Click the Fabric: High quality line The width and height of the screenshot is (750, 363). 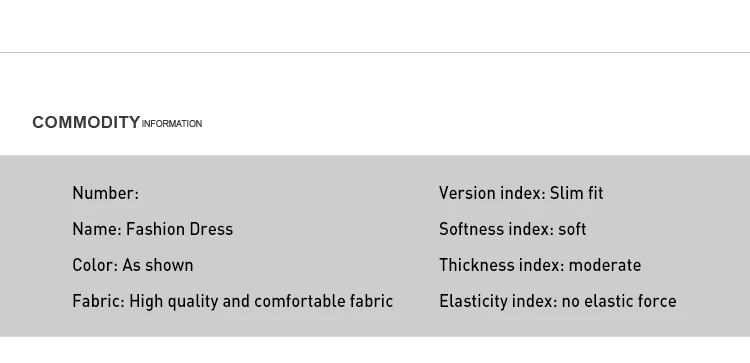tap(232, 301)
